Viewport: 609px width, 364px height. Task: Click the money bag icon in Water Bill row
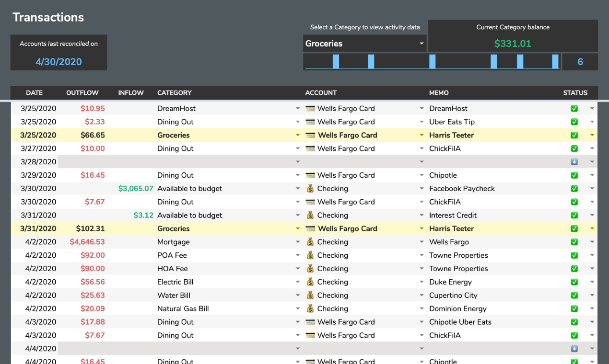point(310,296)
